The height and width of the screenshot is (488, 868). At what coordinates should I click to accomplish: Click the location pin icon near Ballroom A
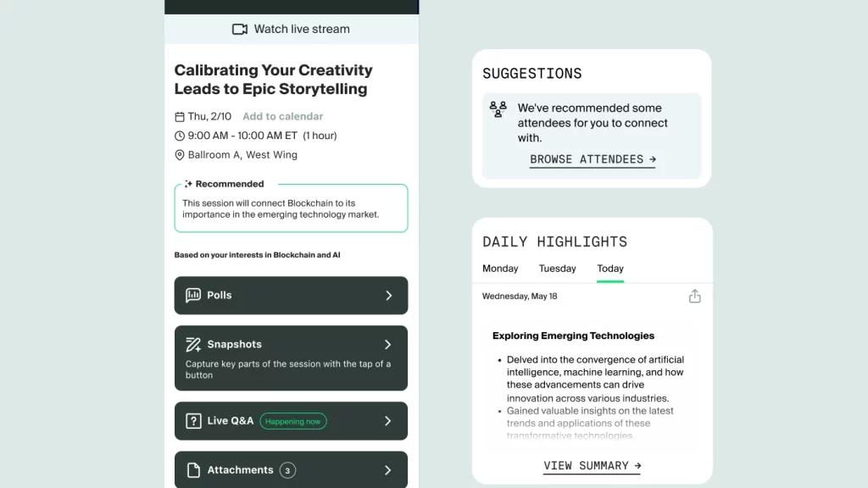(180, 155)
